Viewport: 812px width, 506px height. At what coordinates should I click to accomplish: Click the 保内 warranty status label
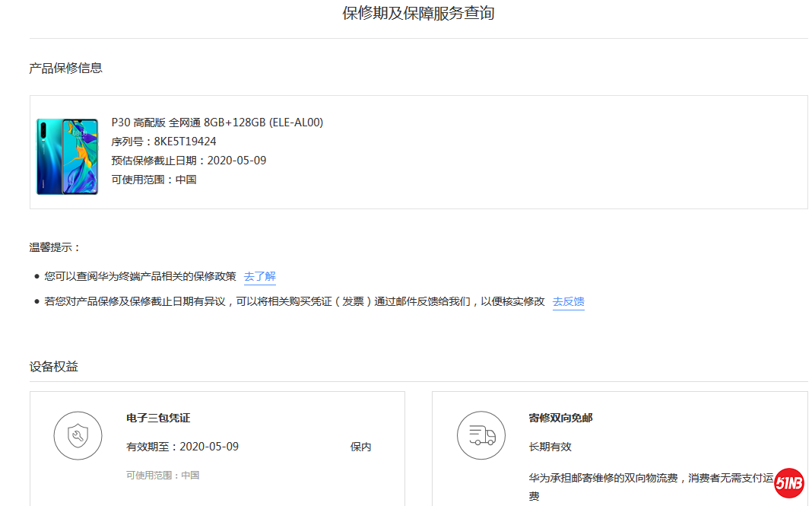pyautogui.click(x=360, y=447)
